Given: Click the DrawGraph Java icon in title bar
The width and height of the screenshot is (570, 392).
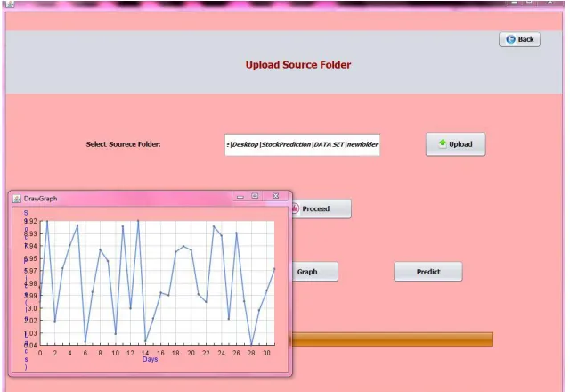Looking at the screenshot, I should pos(17,199).
